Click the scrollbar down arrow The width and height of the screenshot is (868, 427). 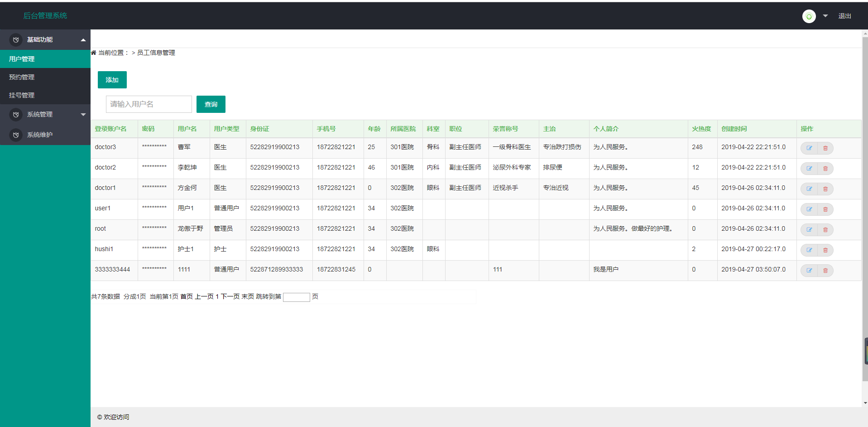click(865, 403)
